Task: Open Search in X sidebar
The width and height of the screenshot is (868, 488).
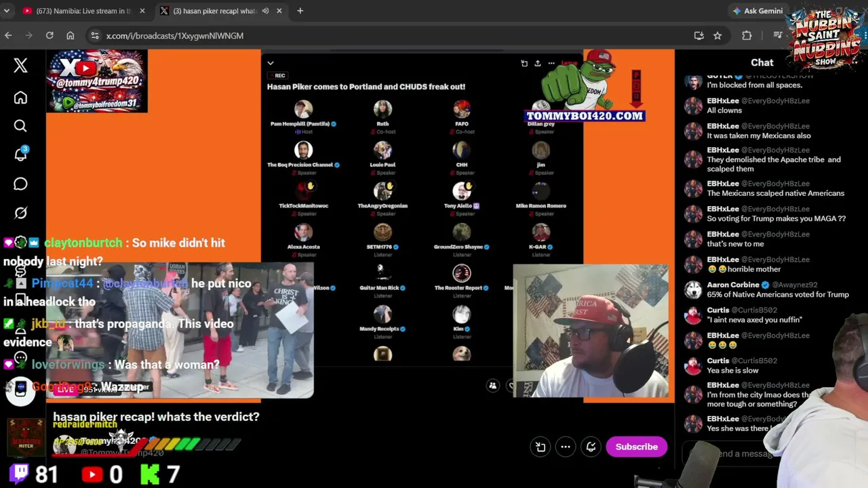Action: pyautogui.click(x=20, y=126)
